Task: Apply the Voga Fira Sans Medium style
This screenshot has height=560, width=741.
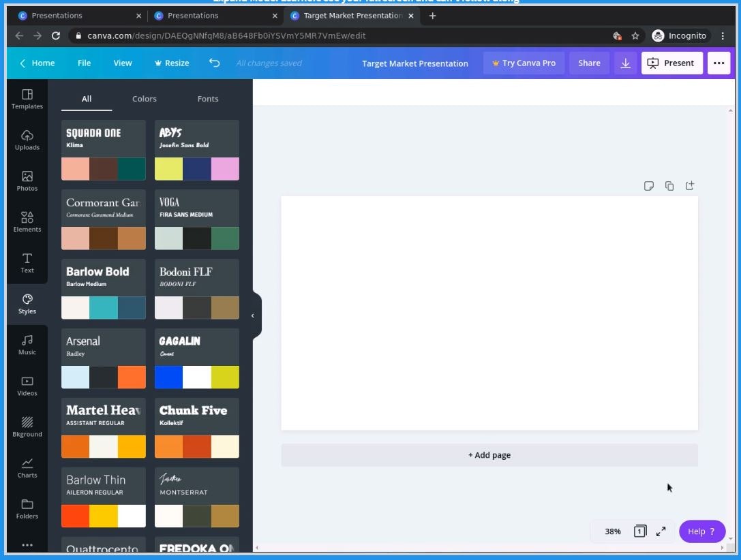Action: (x=196, y=219)
